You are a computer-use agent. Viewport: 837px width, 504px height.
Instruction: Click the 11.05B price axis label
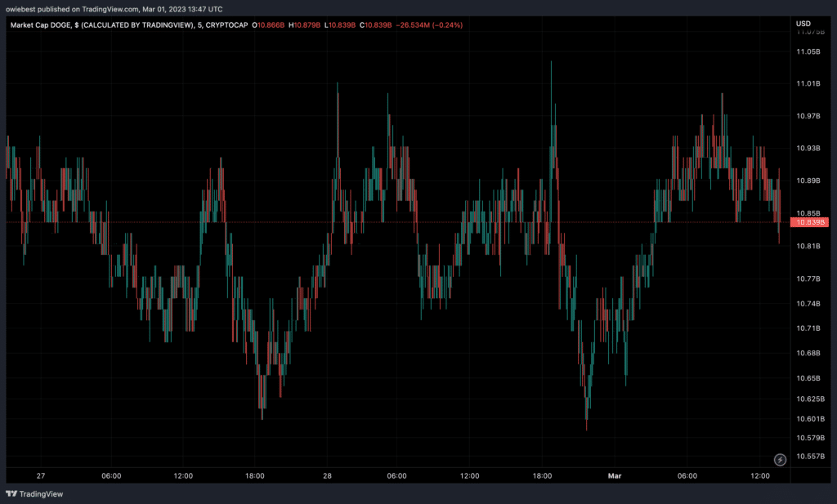click(808, 51)
